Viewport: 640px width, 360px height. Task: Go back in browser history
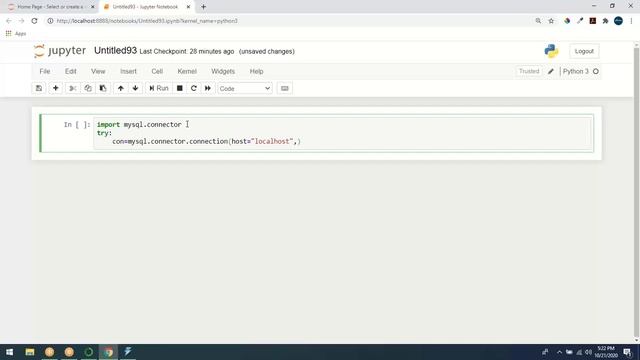tap(9, 21)
